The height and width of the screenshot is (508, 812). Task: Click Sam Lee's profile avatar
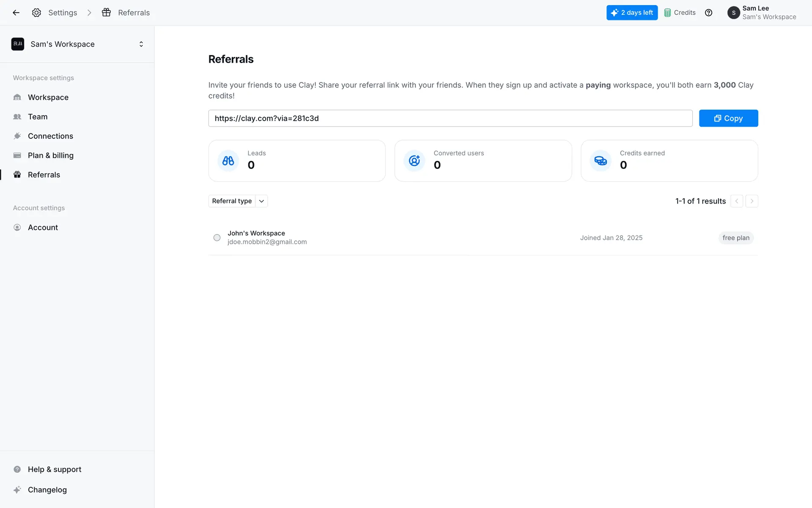coord(733,13)
